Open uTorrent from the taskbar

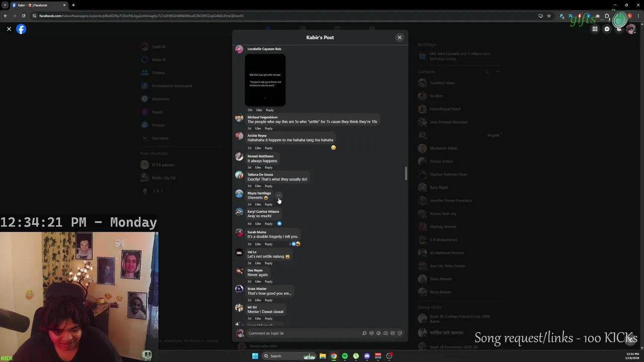(x=356, y=356)
